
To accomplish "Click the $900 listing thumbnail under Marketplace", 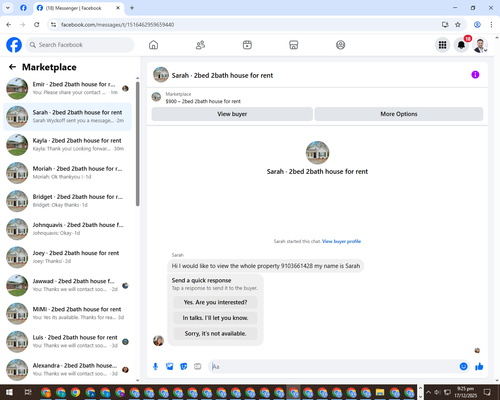I will click(x=156, y=97).
